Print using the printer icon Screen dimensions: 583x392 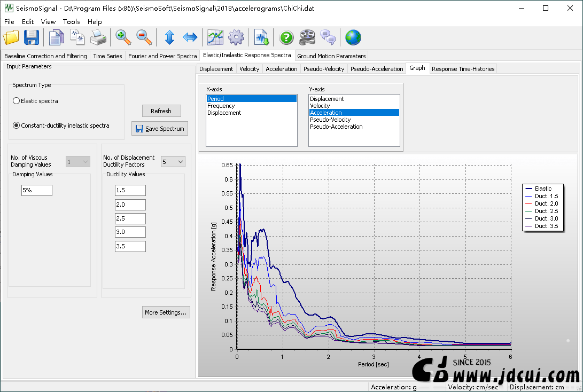98,37
